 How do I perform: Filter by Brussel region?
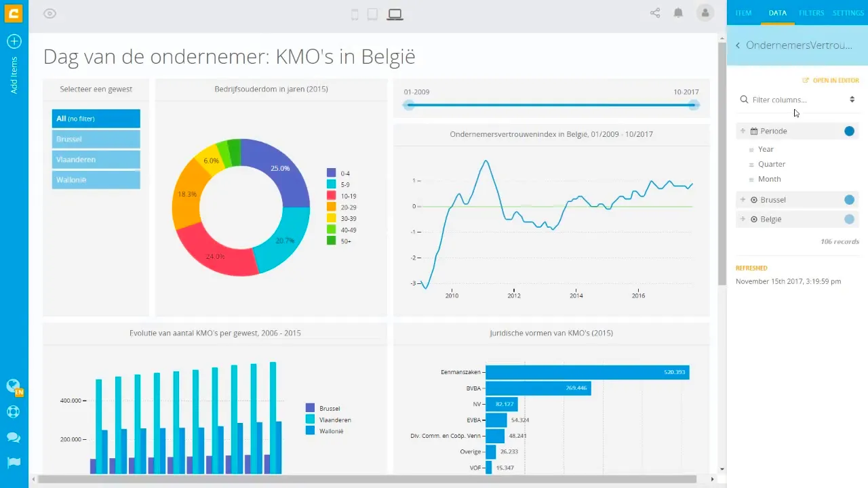point(96,139)
